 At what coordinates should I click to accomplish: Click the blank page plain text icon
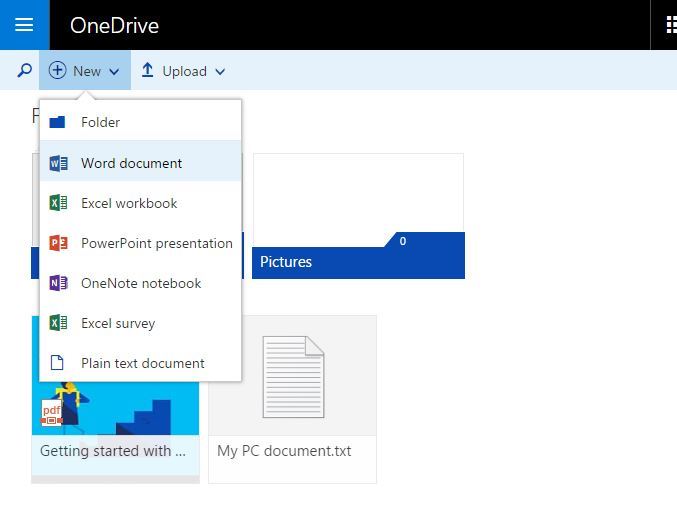pos(57,363)
